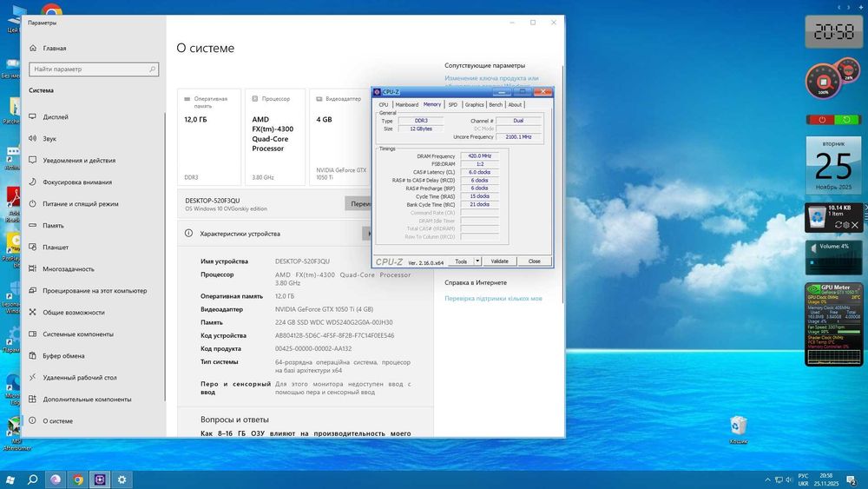The height and width of the screenshot is (489, 868).
Task: Click the CPU meter gauge gadget
Action: pos(823,81)
